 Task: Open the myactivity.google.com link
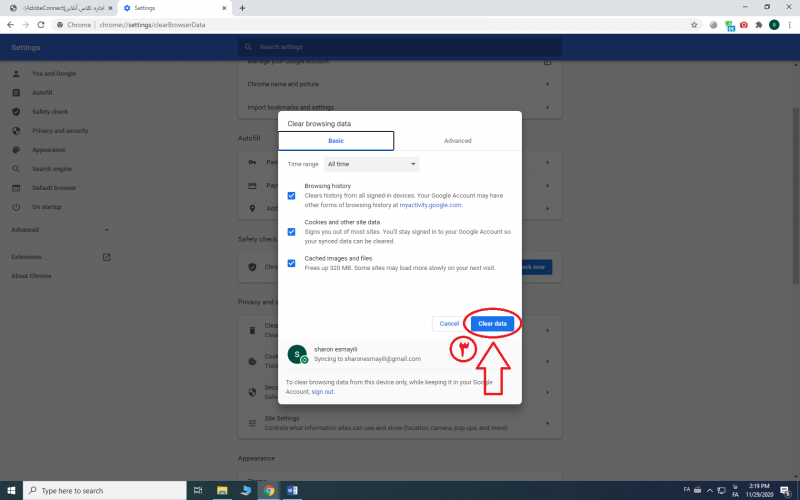[430, 205]
